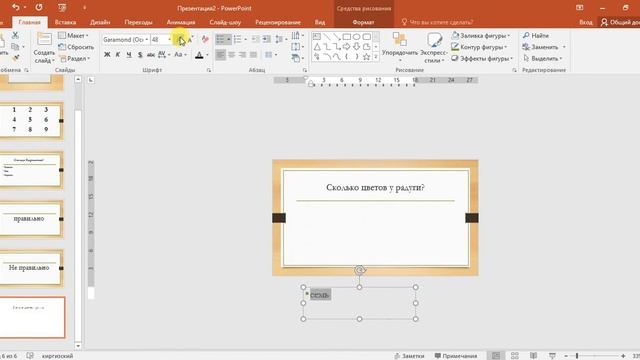Screen dimensions: 640x360
Task: Open the Garamond font name dropdown
Action: pos(147,40)
